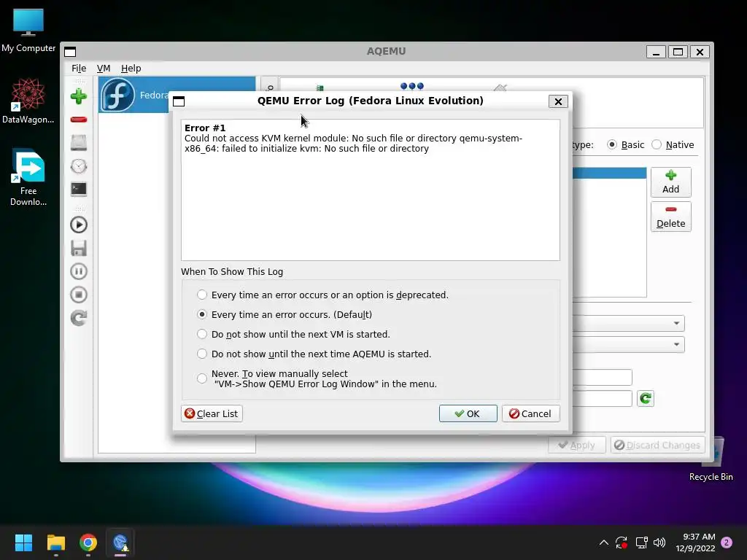Show hidden tray icons chevron
The image size is (747, 560).
(x=603, y=542)
